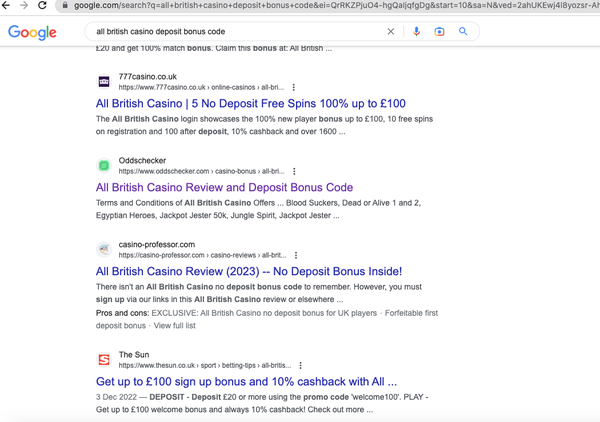Image resolution: width=600 pixels, height=422 pixels.
Task: Open more options for The Sun result
Action: coord(301,366)
